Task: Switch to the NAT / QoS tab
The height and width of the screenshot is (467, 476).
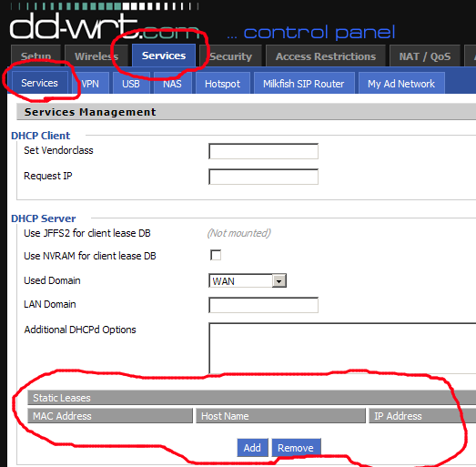Action: pyautogui.click(x=425, y=56)
